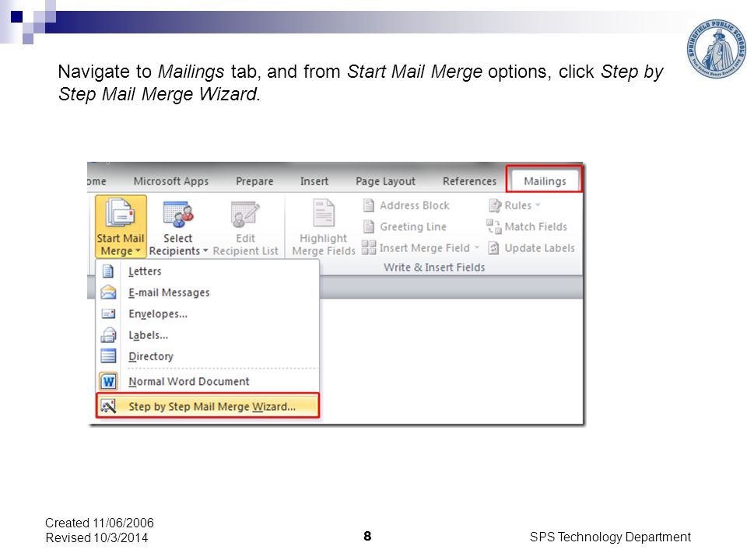
Task: Choose Envelopes... from the menu
Action: pyautogui.click(x=208, y=313)
